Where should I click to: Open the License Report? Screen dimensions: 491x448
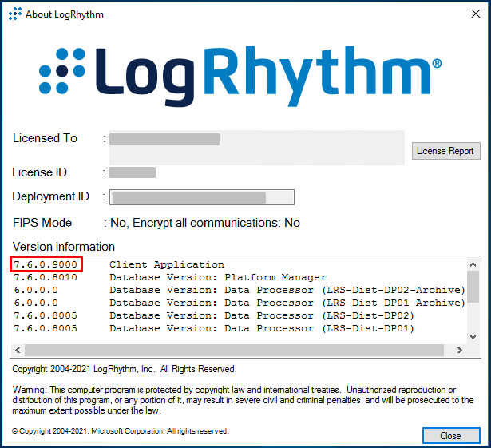point(445,151)
